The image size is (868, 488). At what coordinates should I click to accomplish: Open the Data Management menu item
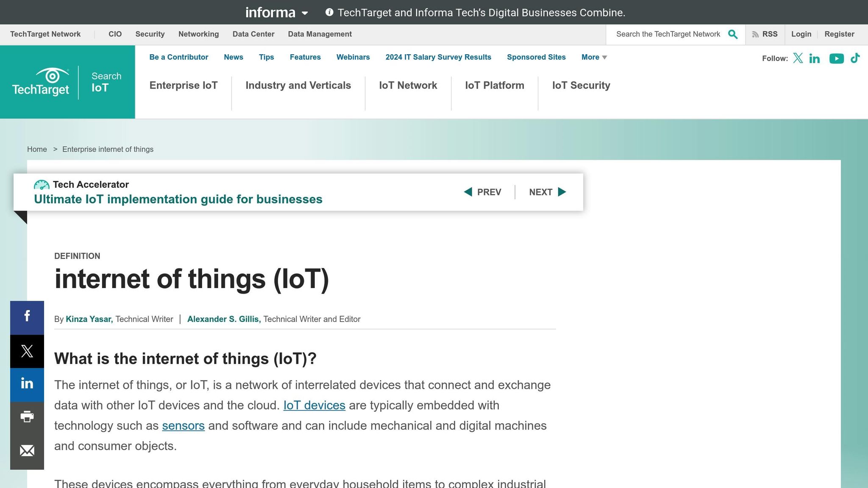320,34
